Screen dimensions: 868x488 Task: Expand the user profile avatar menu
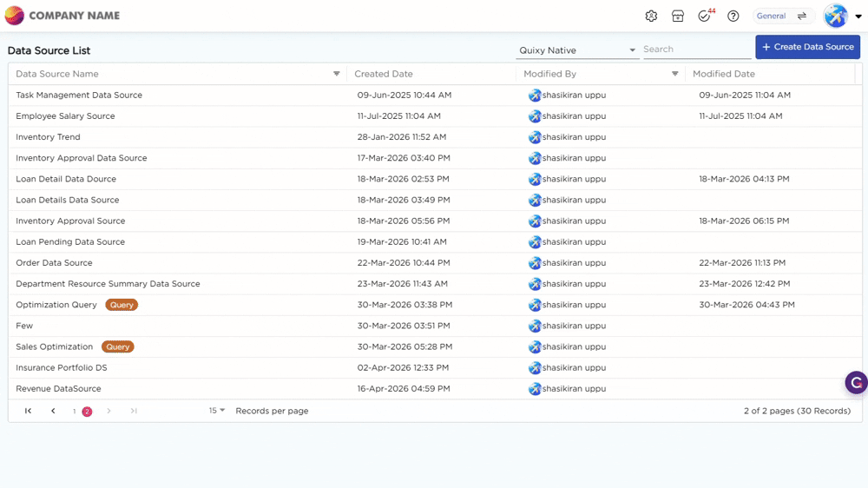(842, 16)
